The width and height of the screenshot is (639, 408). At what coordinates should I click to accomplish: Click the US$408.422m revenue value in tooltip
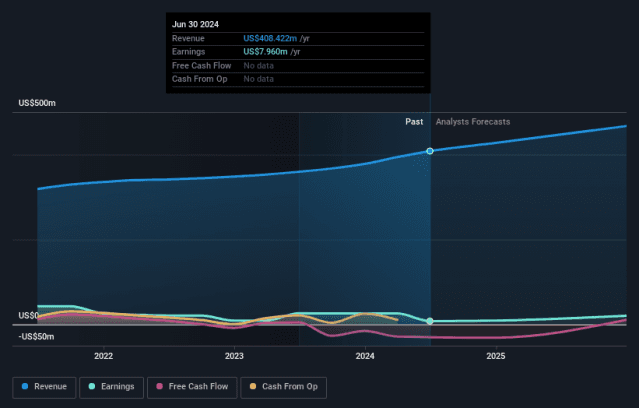tap(270, 38)
